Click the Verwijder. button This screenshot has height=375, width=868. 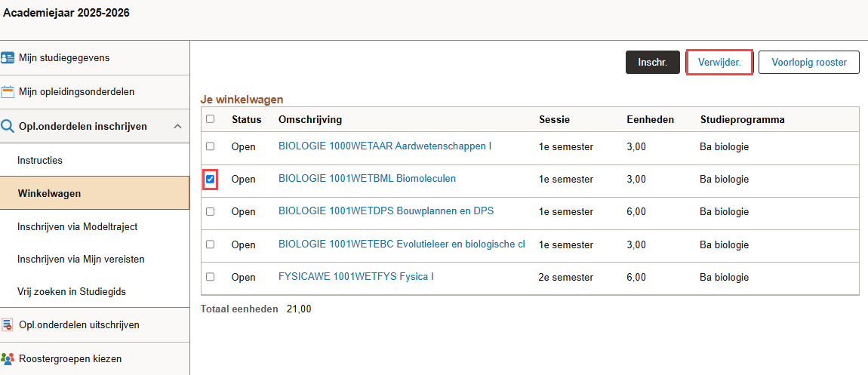(x=719, y=63)
